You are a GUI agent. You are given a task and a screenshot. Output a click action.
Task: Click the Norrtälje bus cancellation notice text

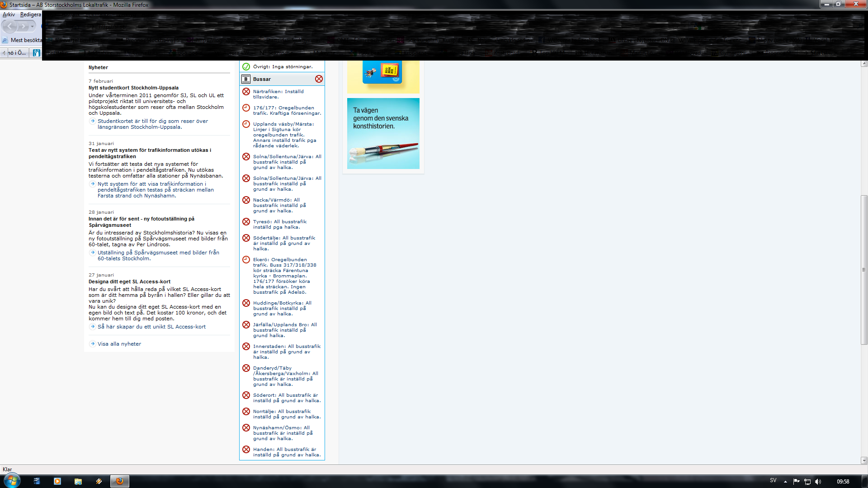pyautogui.click(x=287, y=414)
